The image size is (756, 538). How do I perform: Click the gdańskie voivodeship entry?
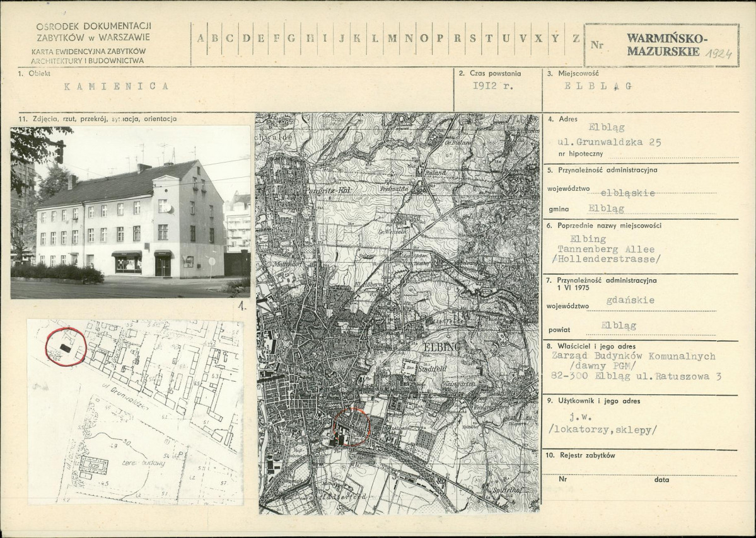coord(613,301)
